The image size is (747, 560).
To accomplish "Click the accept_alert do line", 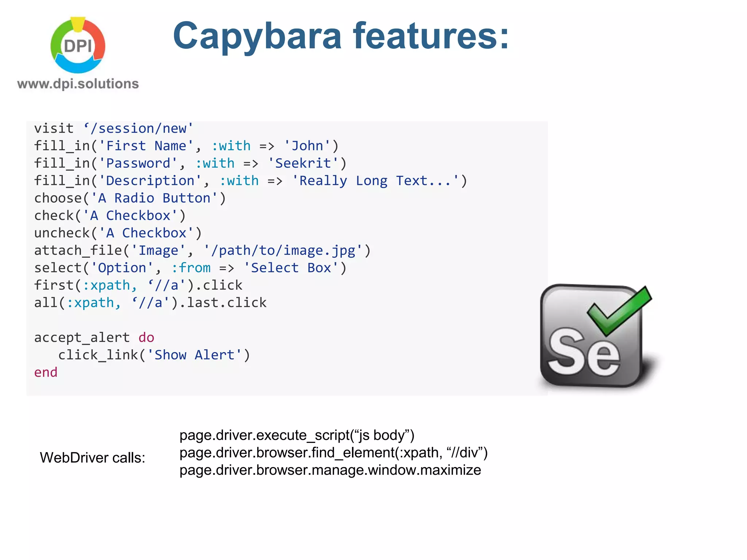I will coord(94,338).
